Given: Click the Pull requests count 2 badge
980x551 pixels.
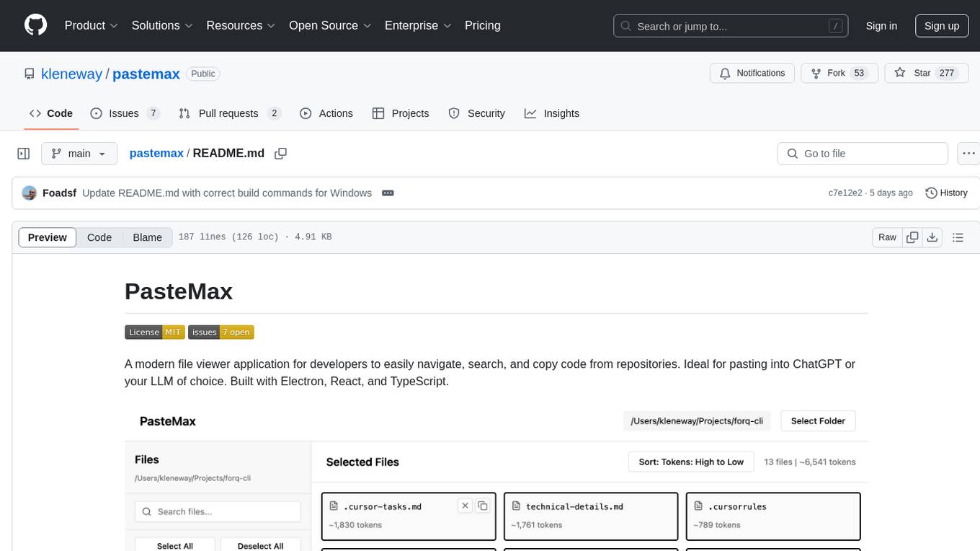Looking at the screenshot, I should (x=274, y=113).
